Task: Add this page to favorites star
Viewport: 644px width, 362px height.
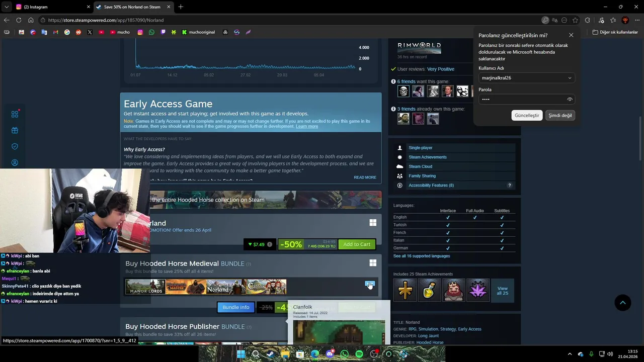Action: (575, 20)
